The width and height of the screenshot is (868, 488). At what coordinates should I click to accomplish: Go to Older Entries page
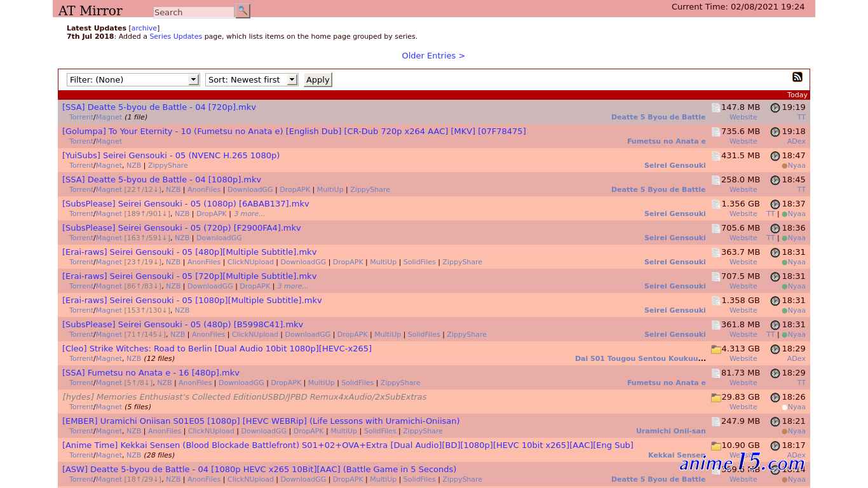[433, 55]
